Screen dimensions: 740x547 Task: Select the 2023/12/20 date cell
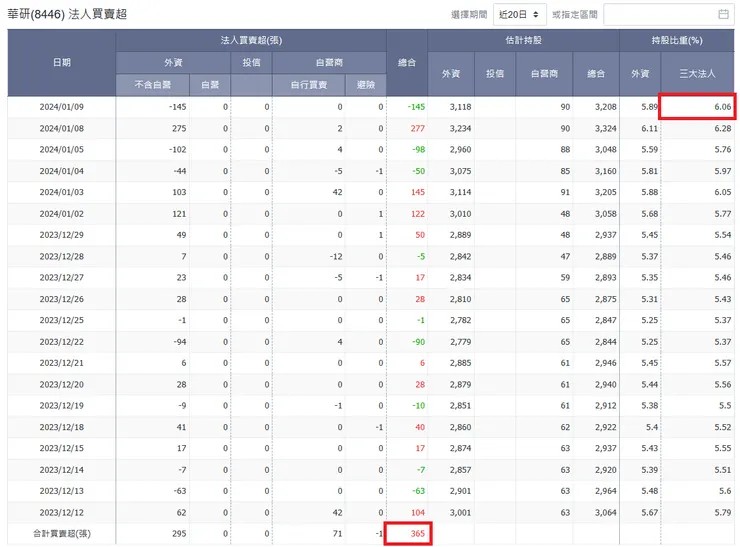coord(62,385)
